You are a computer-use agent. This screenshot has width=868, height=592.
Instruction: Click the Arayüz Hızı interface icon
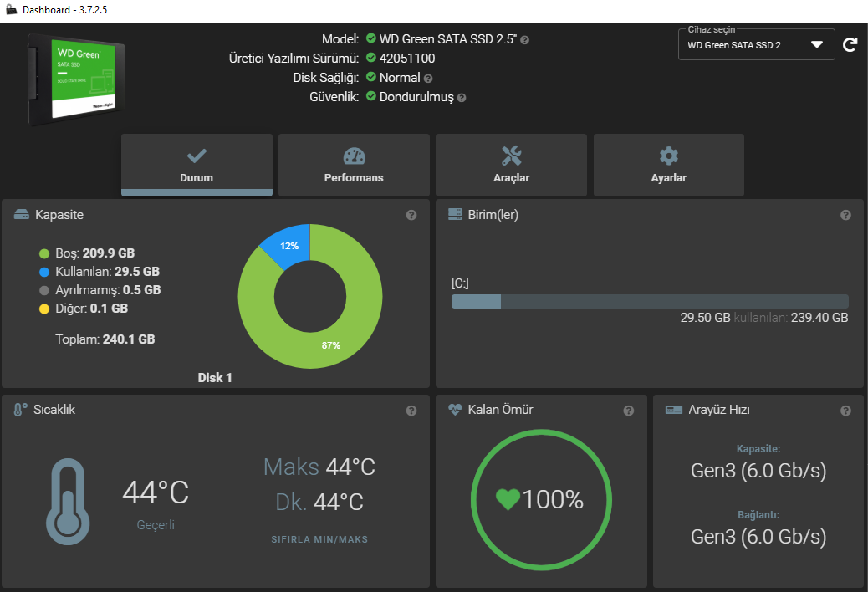(x=674, y=410)
